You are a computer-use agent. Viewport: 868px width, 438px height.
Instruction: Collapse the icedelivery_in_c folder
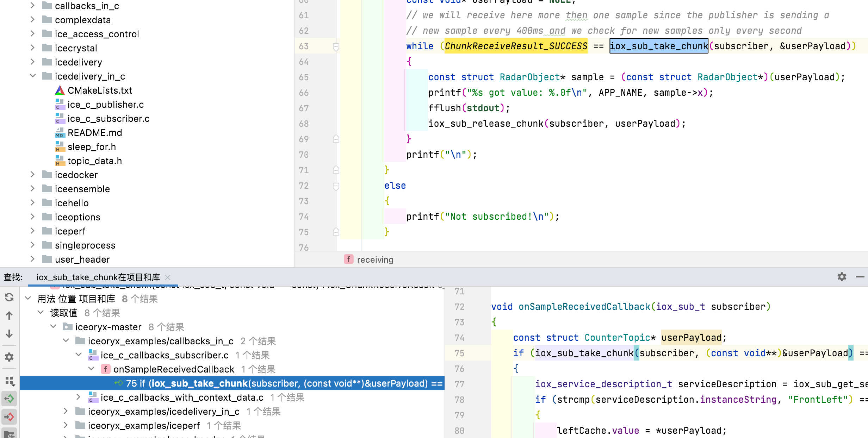point(32,76)
